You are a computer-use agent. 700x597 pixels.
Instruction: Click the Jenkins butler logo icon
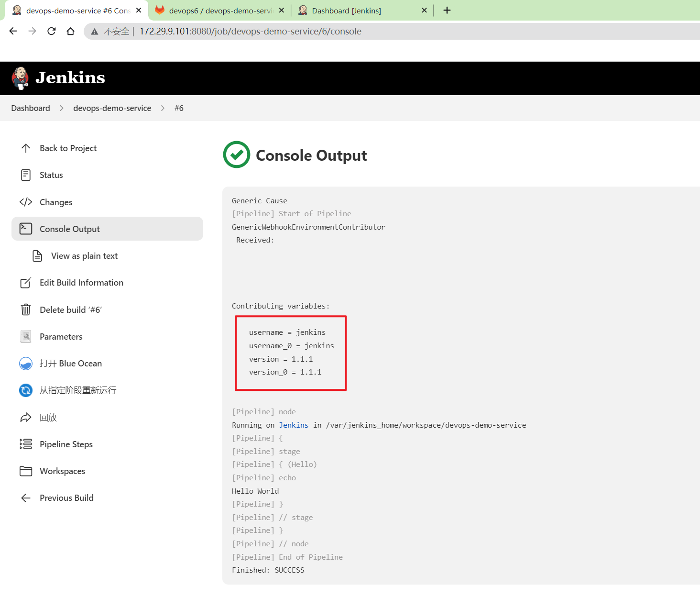click(20, 78)
